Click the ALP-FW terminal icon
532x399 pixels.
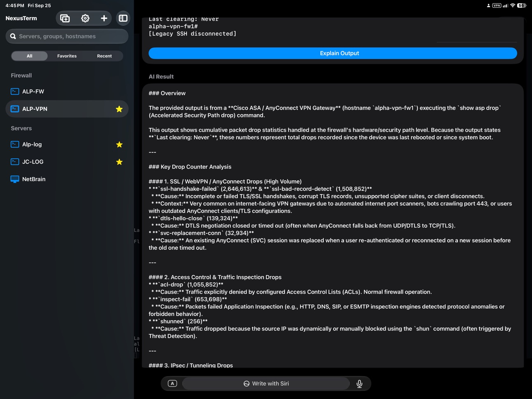point(15,92)
